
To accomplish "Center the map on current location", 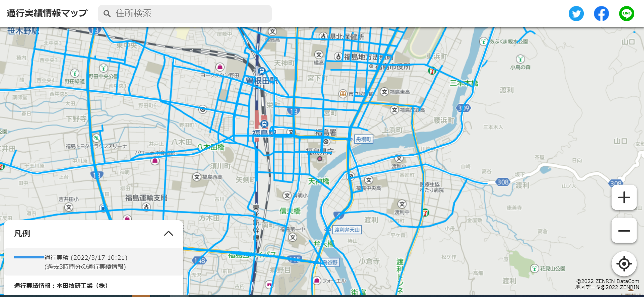I will tap(624, 264).
